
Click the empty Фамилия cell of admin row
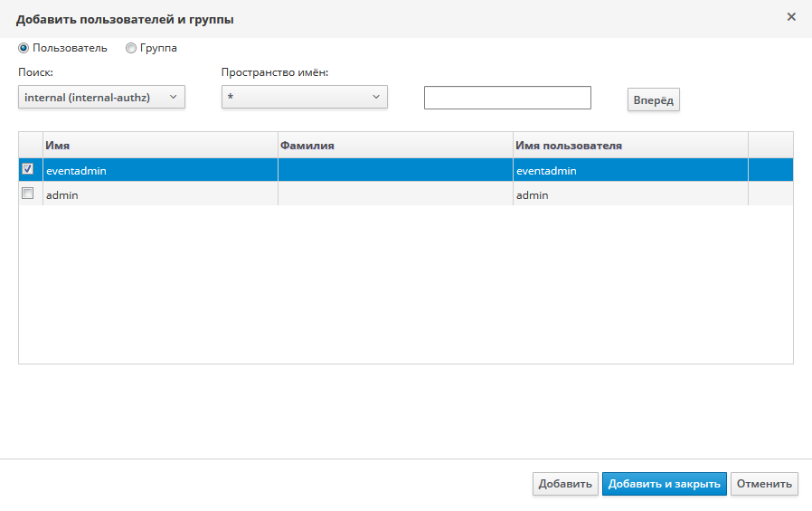394,194
